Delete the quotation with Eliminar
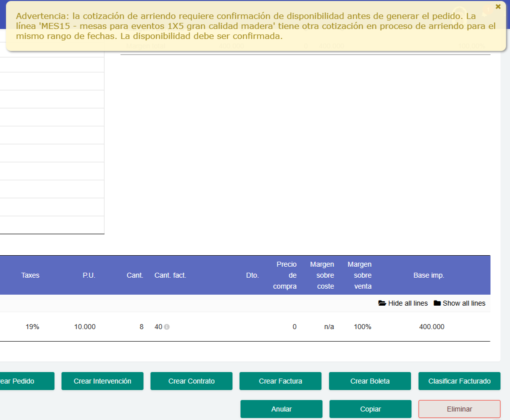This screenshot has height=420, width=510. pos(459,409)
